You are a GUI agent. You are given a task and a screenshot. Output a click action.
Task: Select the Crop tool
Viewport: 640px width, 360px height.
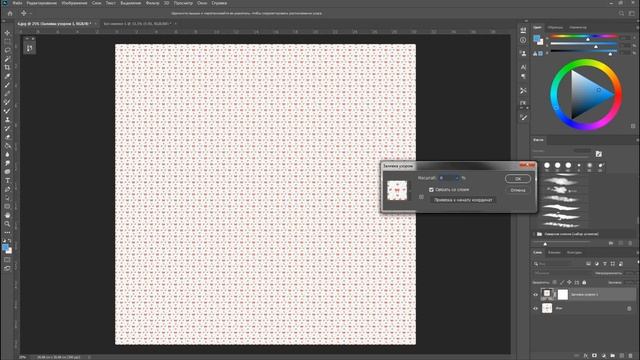[7, 67]
